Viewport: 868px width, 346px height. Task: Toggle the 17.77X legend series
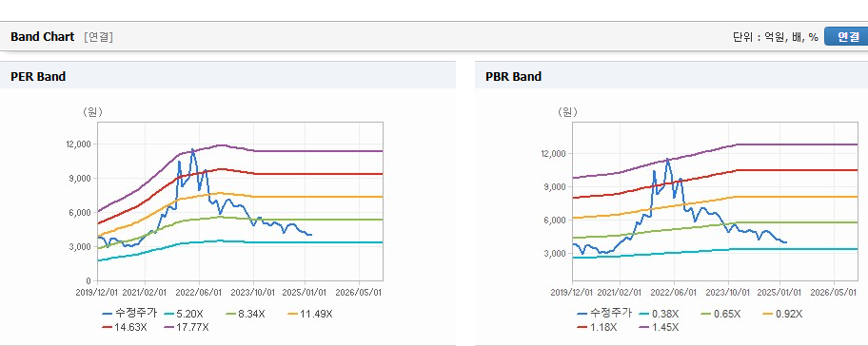tap(187, 327)
